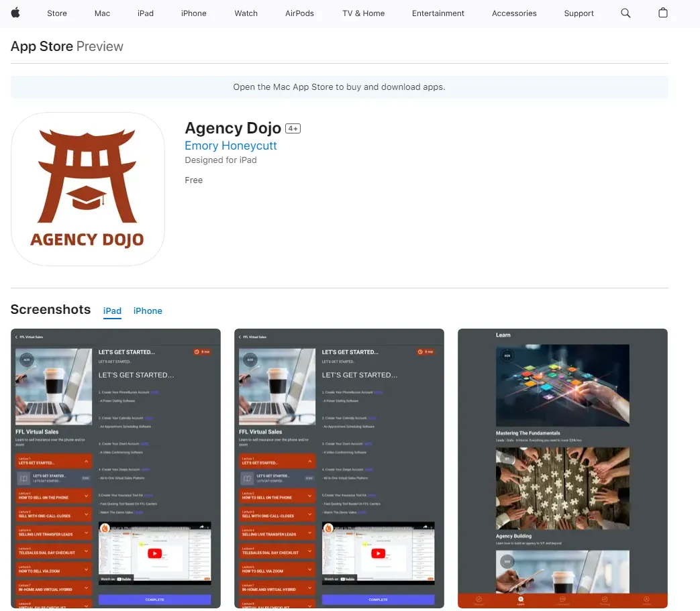Open the Entertainment navigation item
This screenshot has width=700, height=611.
pos(438,13)
